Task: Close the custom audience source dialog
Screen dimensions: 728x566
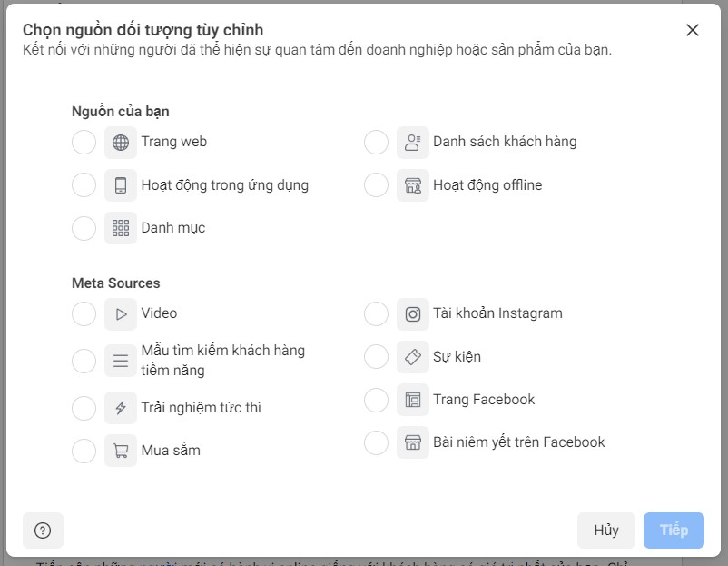Action: 693,30
